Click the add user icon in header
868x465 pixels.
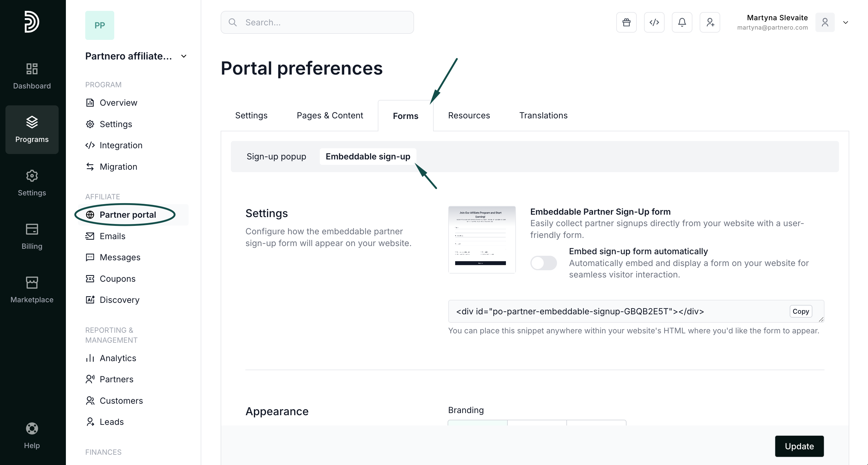pos(710,22)
